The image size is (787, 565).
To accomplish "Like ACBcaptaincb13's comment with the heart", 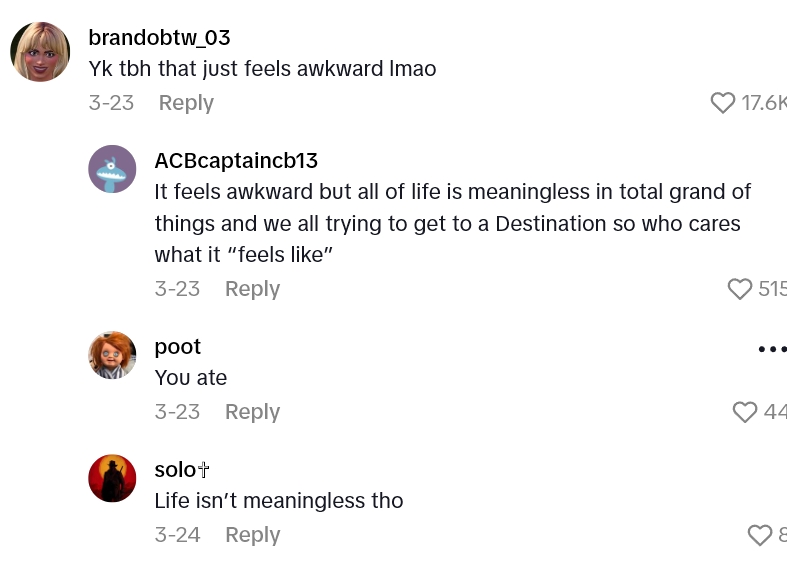I will [x=740, y=289].
